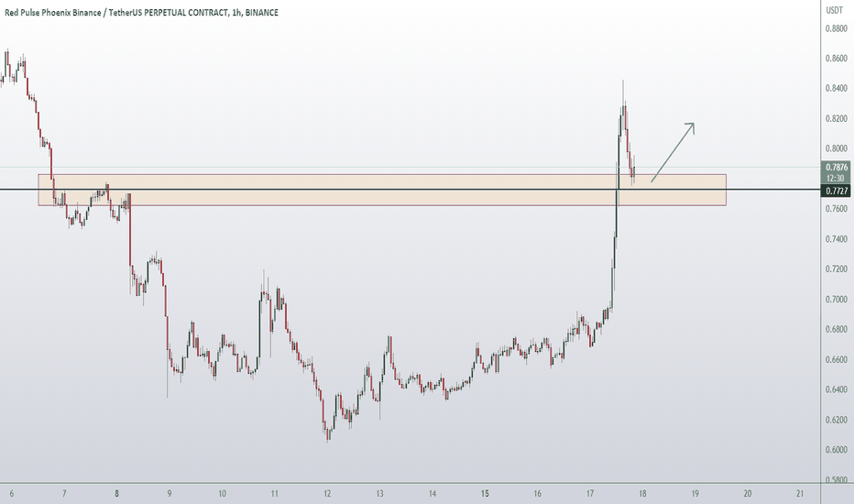This screenshot has width=854, height=504.
Task: Click the horizontal line price label 0.7727
Action: 837,191
